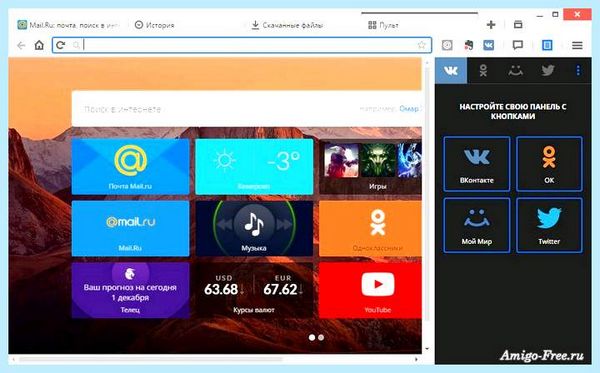Screen dimensions: 600x373
Task: Switch to Скачанные файлы tab
Action: click(x=287, y=25)
